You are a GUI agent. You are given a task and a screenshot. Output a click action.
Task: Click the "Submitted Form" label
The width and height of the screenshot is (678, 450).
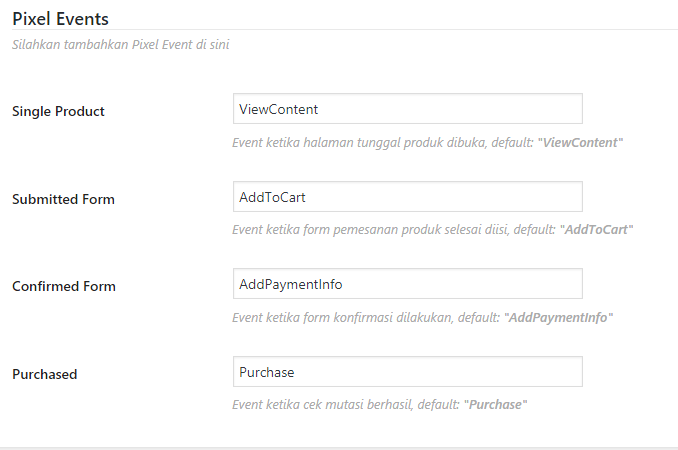(63, 199)
